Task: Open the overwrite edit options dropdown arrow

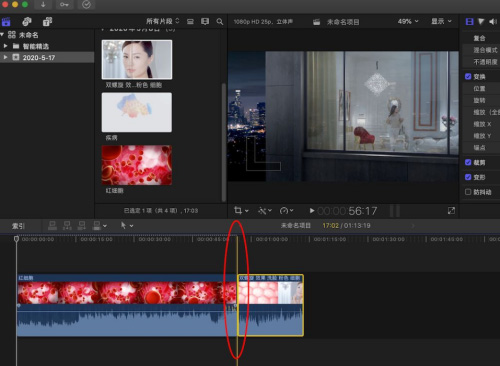Action: pos(105,226)
